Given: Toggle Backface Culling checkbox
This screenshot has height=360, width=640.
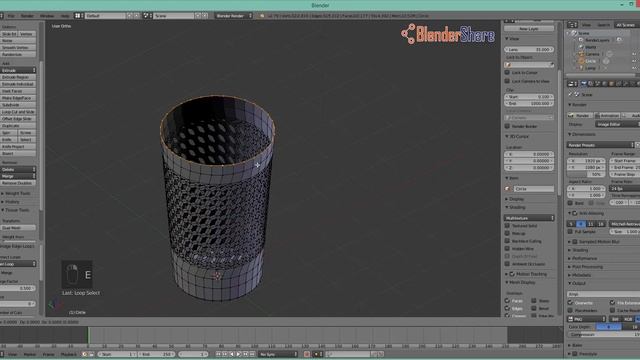Looking at the screenshot, I should [x=507, y=241].
